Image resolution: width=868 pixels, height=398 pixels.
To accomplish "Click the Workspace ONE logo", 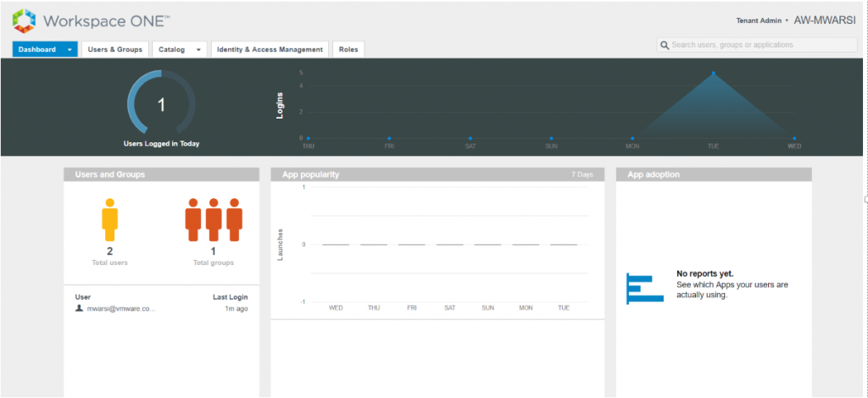I will (x=92, y=21).
